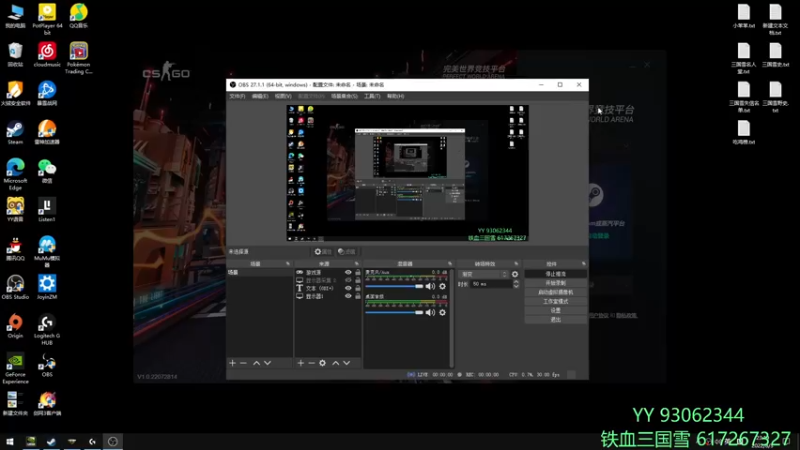Open the scene transition type dropdown
Viewport: 800px width, 450px height.
pos(484,274)
